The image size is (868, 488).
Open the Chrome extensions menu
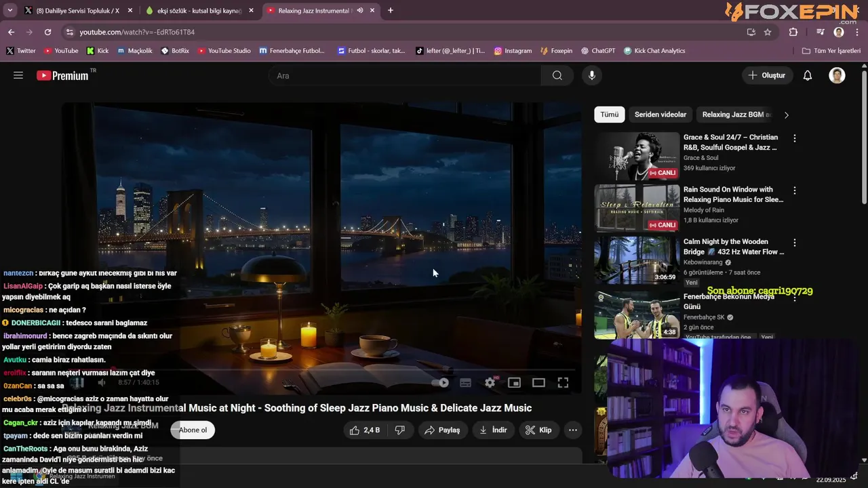[793, 32]
